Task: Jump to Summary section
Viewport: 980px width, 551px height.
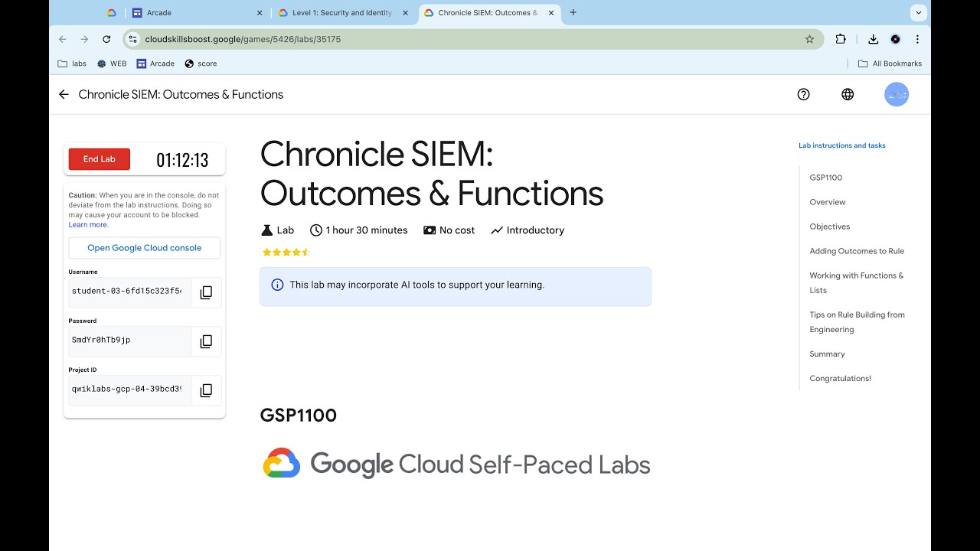Action: click(827, 354)
